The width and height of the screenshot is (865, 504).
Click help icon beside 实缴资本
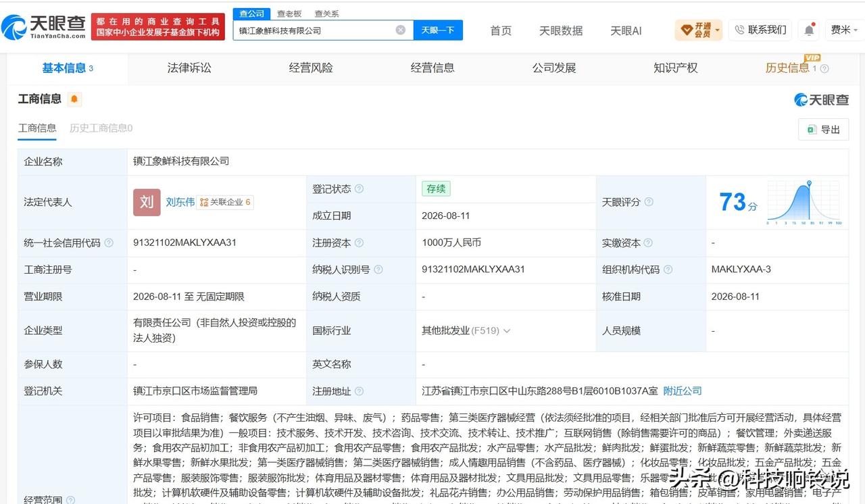pos(649,243)
